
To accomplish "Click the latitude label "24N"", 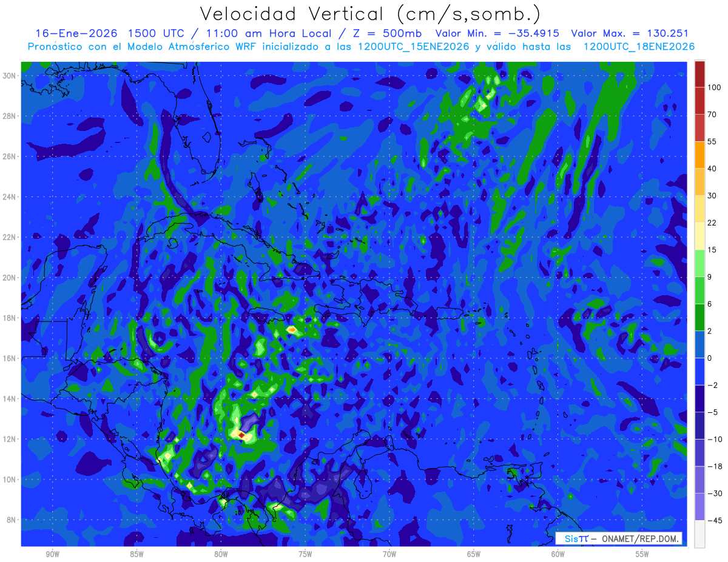I will click(8, 196).
